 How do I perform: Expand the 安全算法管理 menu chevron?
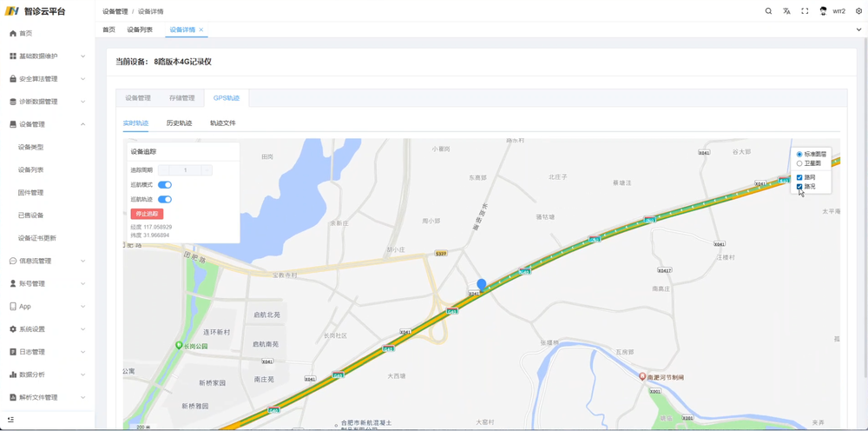pos(83,79)
